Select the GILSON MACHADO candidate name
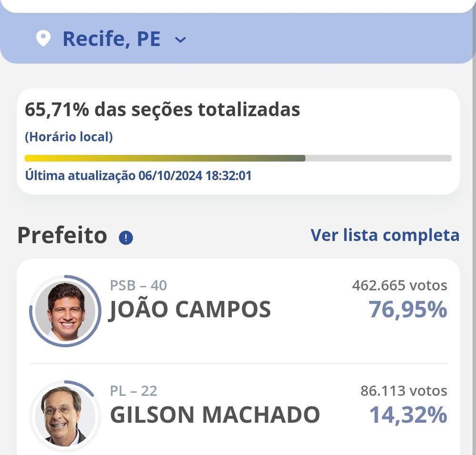This screenshot has width=476, height=455. [x=215, y=415]
